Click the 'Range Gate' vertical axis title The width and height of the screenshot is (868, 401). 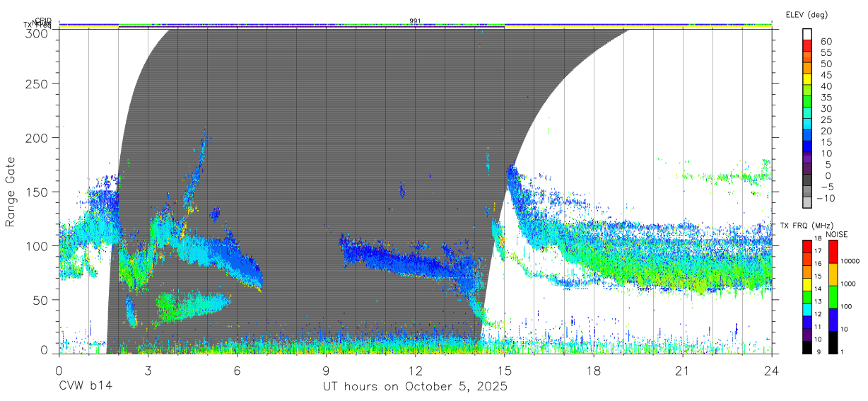coord(11,191)
